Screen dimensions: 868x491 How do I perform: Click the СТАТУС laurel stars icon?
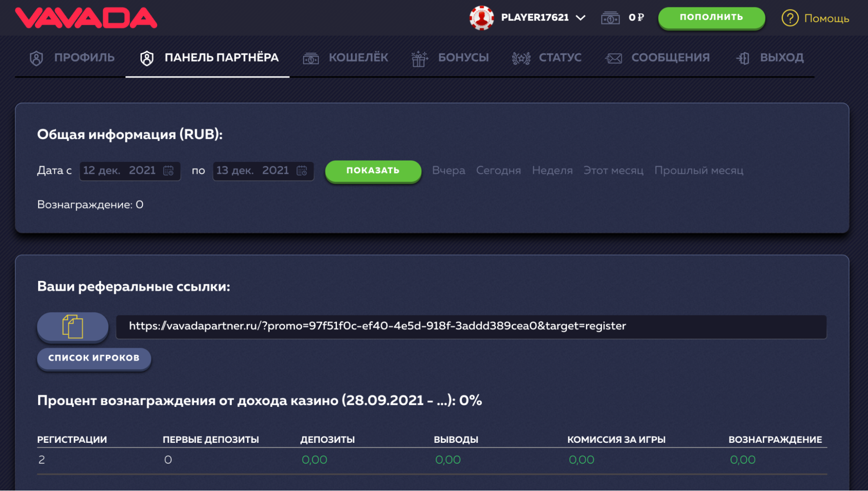click(x=521, y=58)
